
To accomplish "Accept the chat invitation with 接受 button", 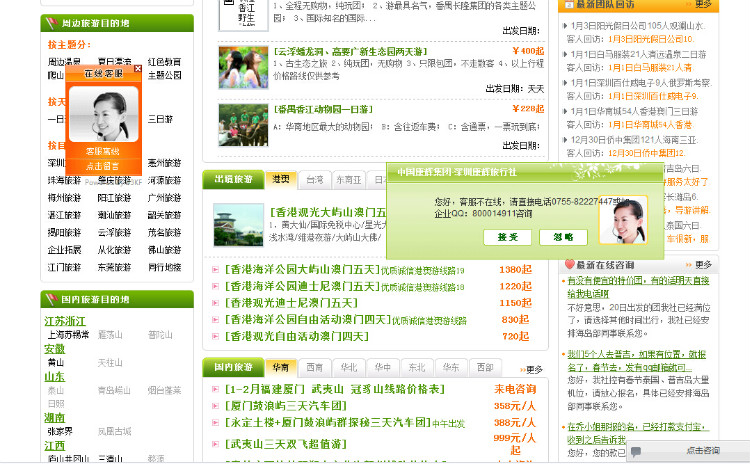I will click(507, 237).
